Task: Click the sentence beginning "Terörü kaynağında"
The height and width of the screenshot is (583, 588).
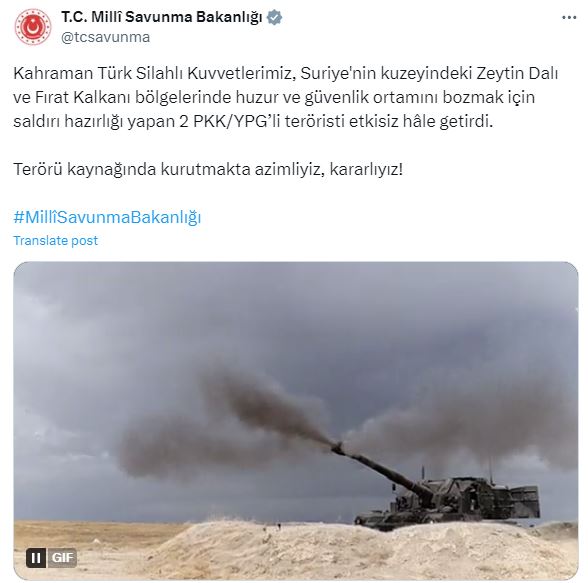Action: 208,169
